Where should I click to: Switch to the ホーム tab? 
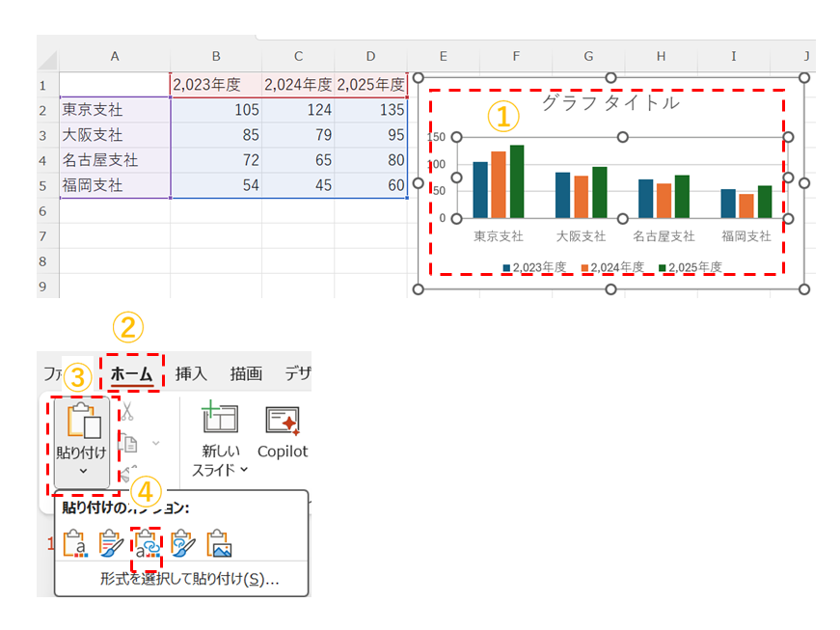[131, 374]
